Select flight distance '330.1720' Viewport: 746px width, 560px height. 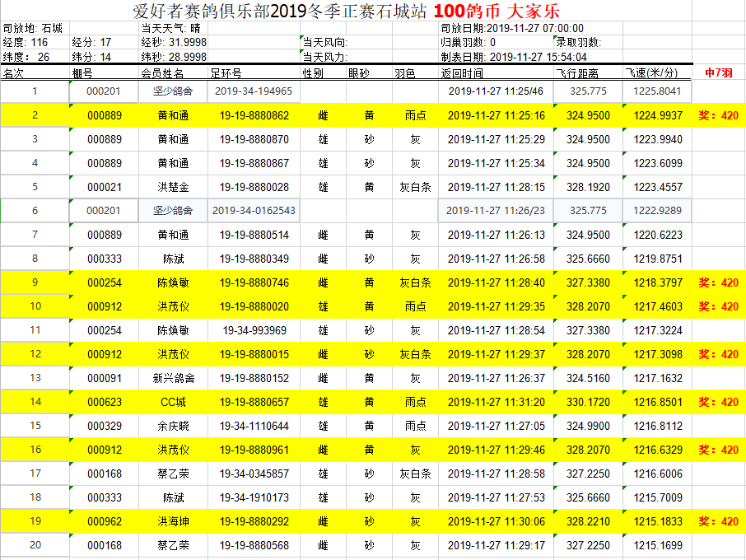tap(588, 402)
